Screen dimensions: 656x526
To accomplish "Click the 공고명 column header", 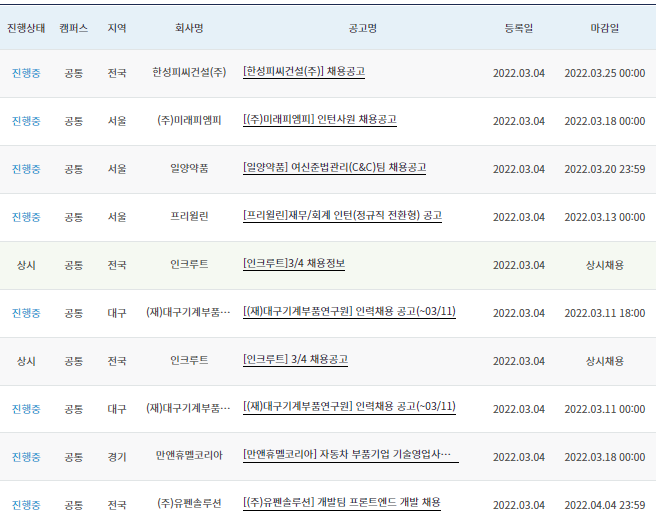I will [x=363, y=28].
